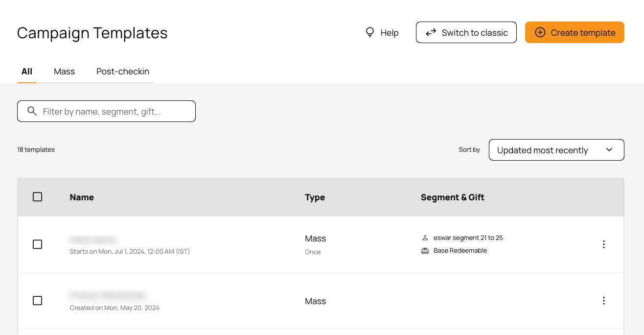Click the 'Sort by' label
This screenshot has width=644, height=335.
click(x=469, y=150)
